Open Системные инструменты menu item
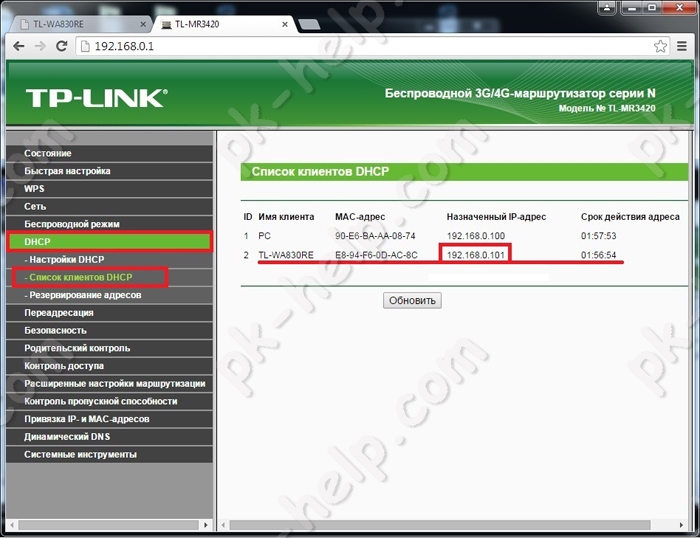Image resolution: width=700 pixels, height=538 pixels. [109, 455]
